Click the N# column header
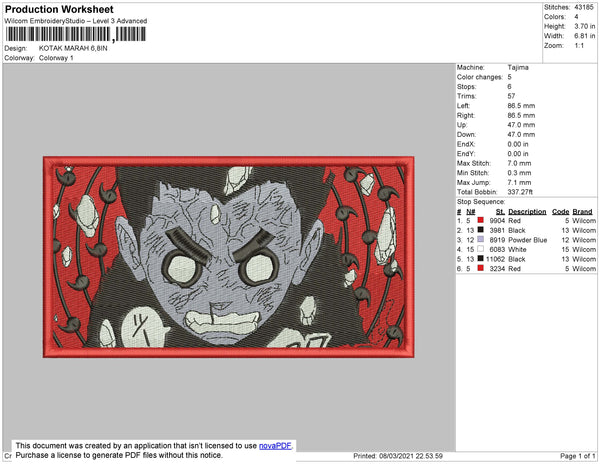Viewport: 600px width, 464px height. pos(471,212)
